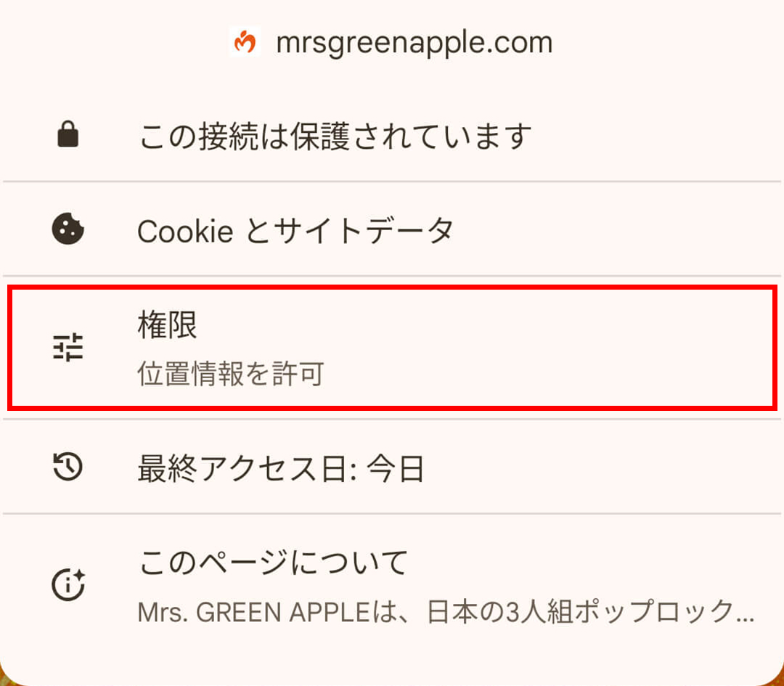Select '最終アクセス日: 今日' row

tap(280, 469)
